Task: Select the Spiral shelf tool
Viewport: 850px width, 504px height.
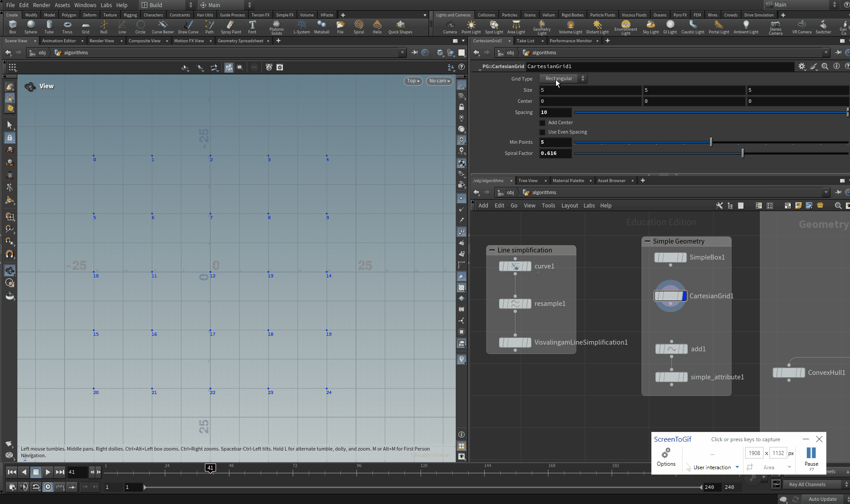Action: point(359,27)
